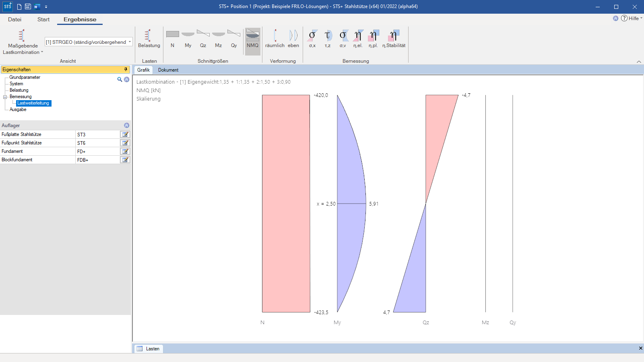Click the x = 2,50 position label
Image resolution: width=644 pixels, height=362 pixels.
pyautogui.click(x=326, y=204)
